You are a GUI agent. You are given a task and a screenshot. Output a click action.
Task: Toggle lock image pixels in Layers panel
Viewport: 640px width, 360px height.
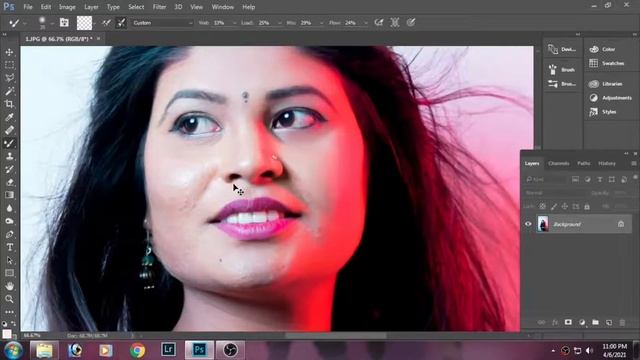553,207
